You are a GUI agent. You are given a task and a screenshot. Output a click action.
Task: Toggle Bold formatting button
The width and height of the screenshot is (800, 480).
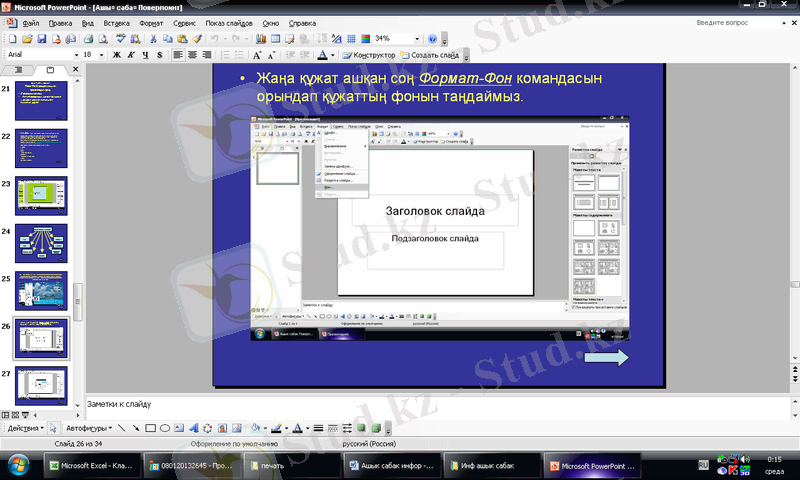pyautogui.click(x=116, y=55)
